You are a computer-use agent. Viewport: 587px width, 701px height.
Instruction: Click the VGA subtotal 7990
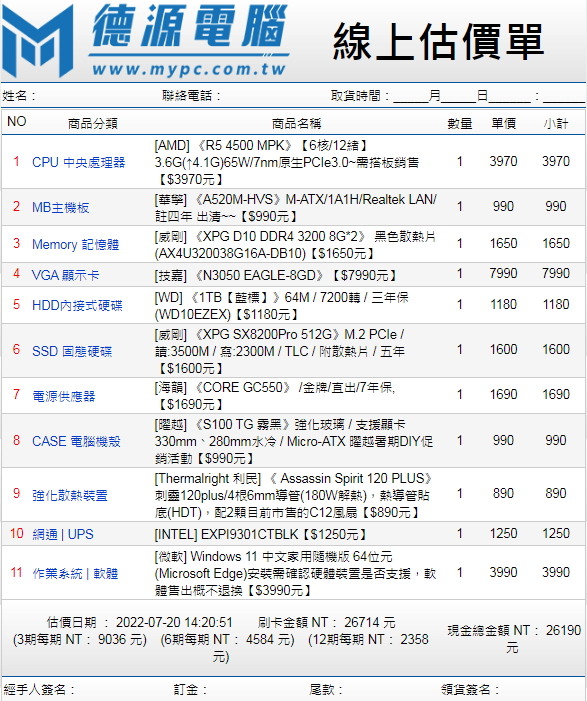(556, 273)
